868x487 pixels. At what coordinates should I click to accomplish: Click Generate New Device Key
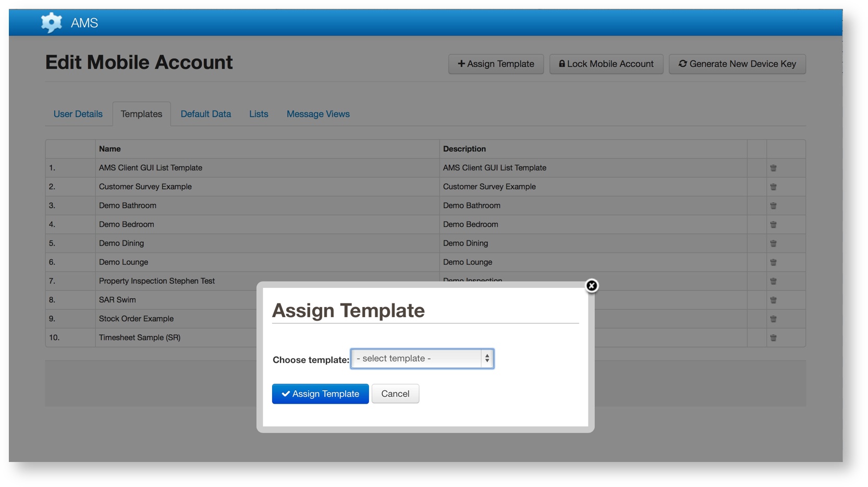pos(737,64)
